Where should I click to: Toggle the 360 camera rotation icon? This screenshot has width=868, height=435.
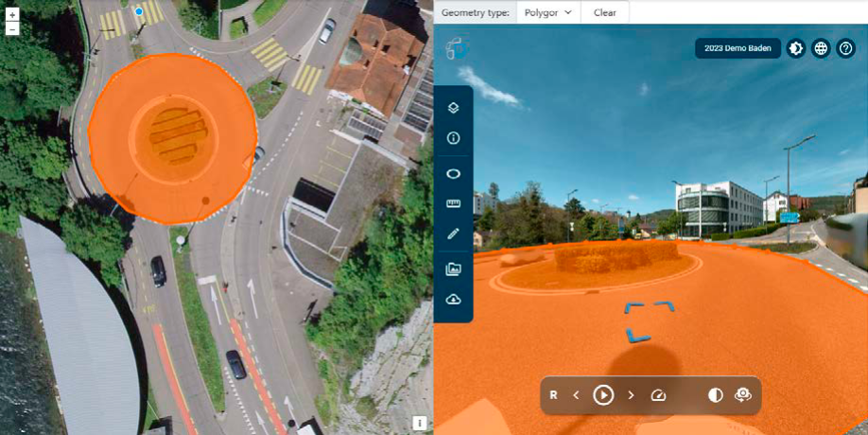[743, 395]
